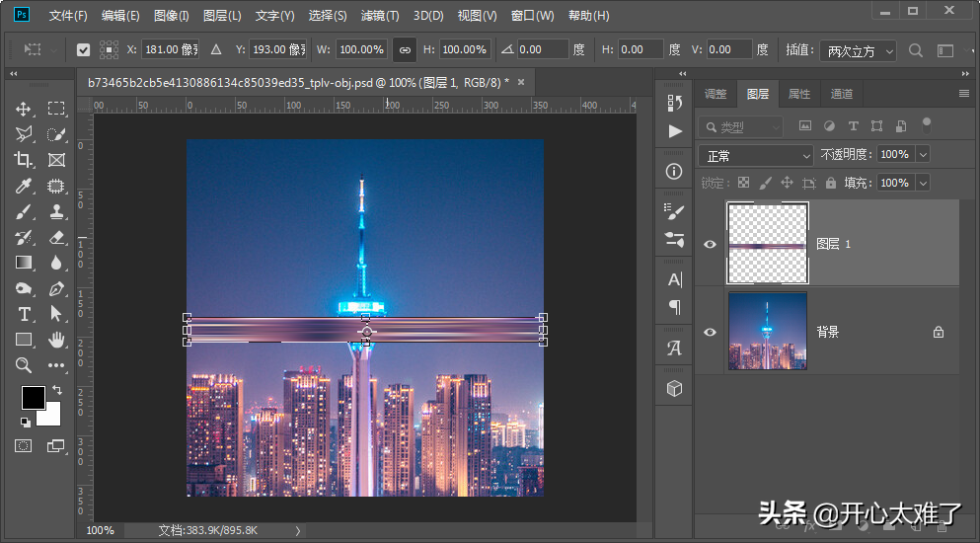Select the History Brush tool
The width and height of the screenshot is (980, 543).
(x=23, y=237)
